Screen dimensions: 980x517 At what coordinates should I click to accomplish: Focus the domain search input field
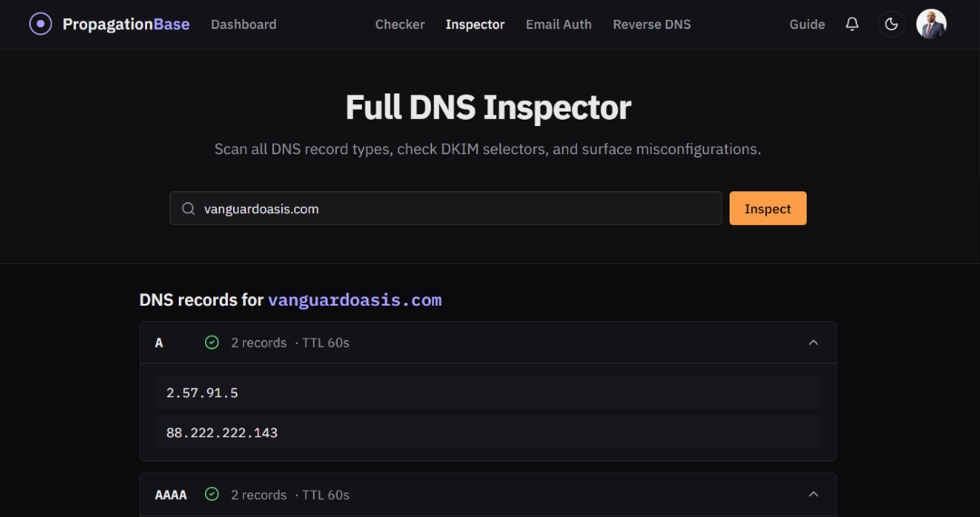(x=446, y=209)
